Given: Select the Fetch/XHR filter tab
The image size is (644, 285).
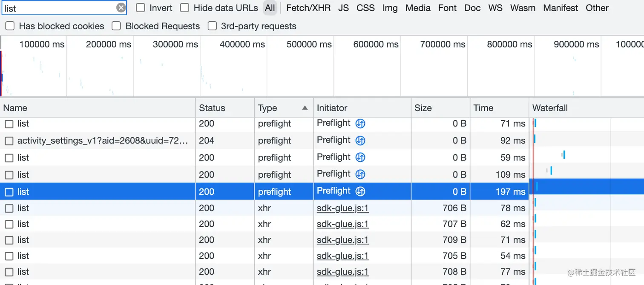Looking at the screenshot, I should click(x=308, y=8).
